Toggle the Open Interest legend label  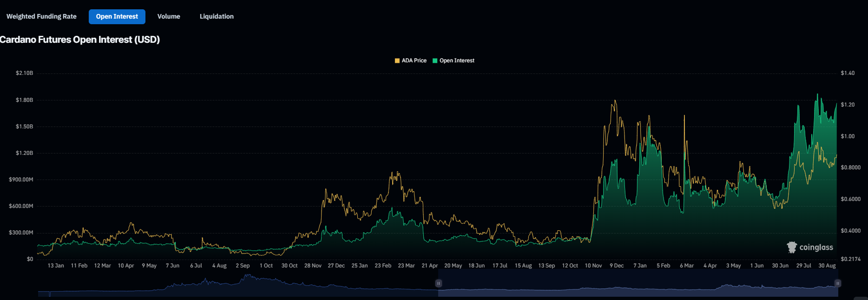[457, 60]
